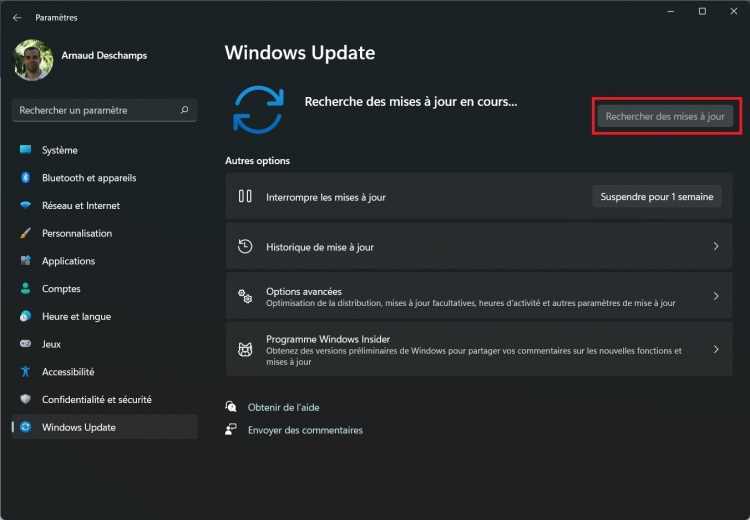Click the Windows Update page heading
Viewport: 750px width, 520px height.
pyautogui.click(x=300, y=53)
